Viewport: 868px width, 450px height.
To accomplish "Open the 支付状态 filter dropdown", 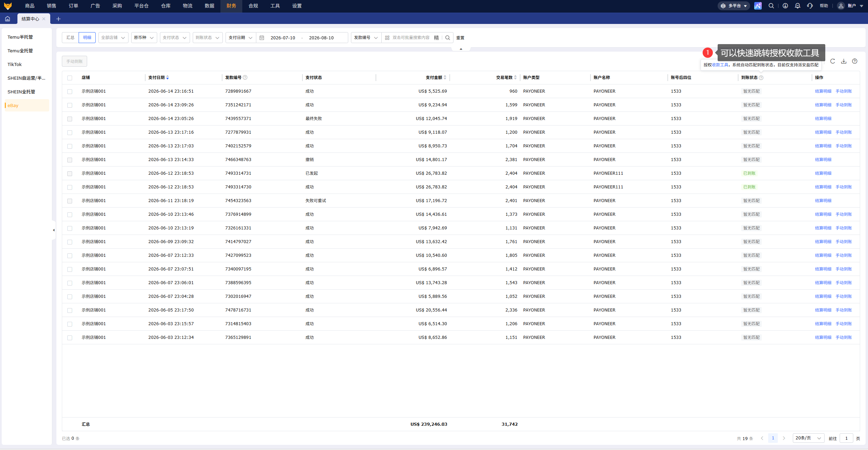I will [175, 38].
